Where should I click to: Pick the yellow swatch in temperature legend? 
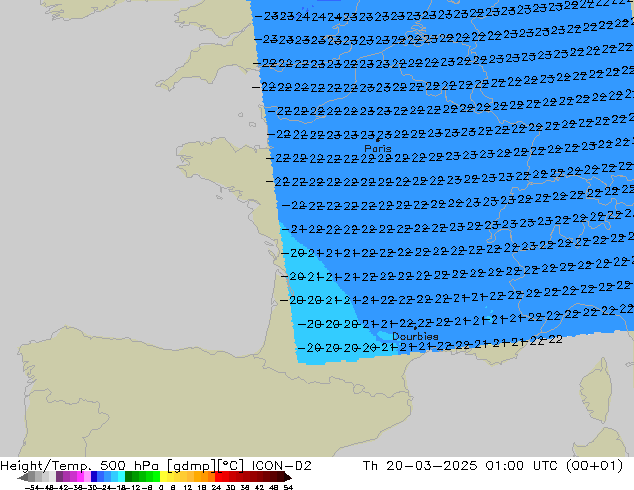[163, 477]
